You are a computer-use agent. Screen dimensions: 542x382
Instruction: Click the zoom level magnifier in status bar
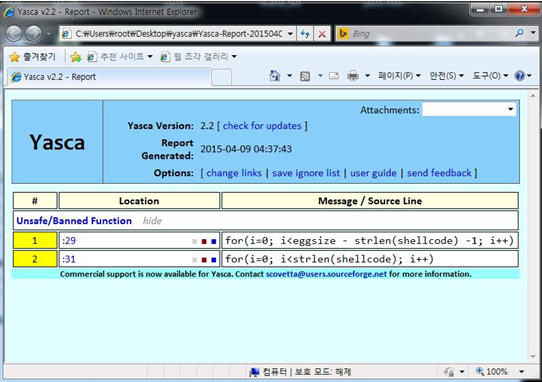pyautogui.click(x=480, y=371)
